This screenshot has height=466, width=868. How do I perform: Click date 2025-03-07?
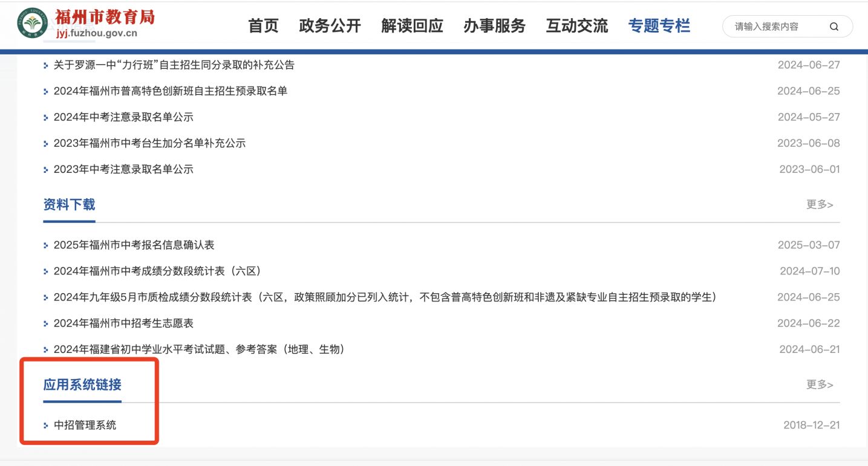809,245
